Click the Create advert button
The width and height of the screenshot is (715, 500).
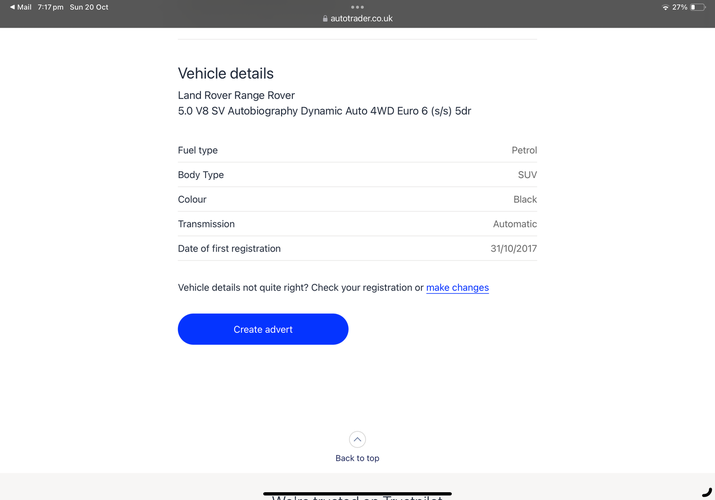coord(263,329)
